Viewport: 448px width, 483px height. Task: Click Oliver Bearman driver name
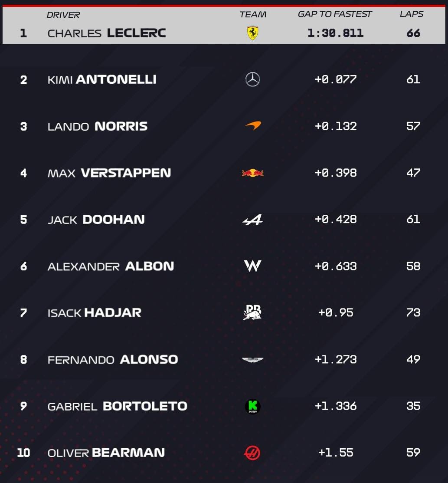point(106,453)
